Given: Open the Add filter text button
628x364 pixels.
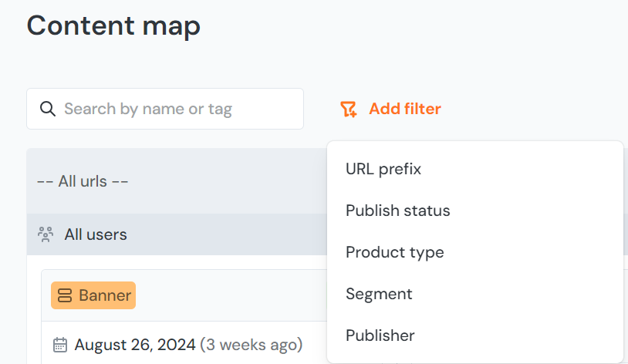Looking at the screenshot, I should pyautogui.click(x=404, y=109).
